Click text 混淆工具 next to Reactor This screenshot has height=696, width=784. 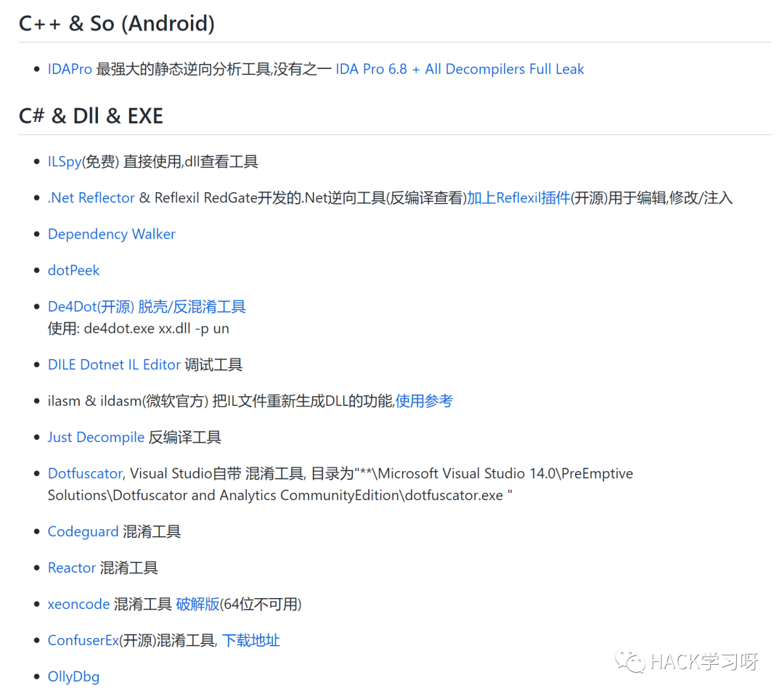tap(129, 568)
